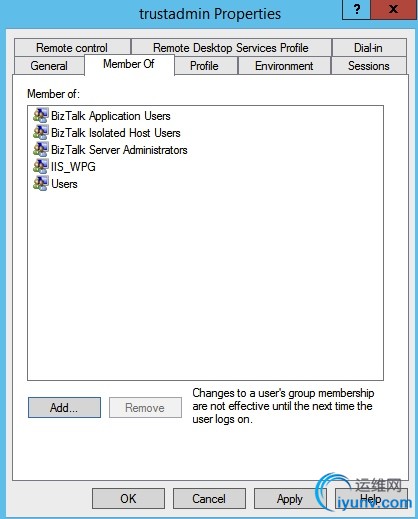The height and width of the screenshot is (519, 418).
Task: Open Help for this dialog
Action: (371, 499)
